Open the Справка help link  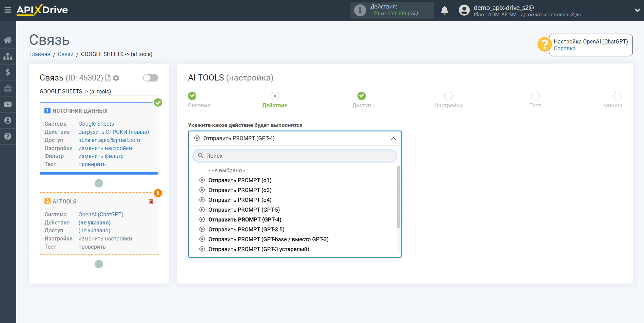pos(565,49)
